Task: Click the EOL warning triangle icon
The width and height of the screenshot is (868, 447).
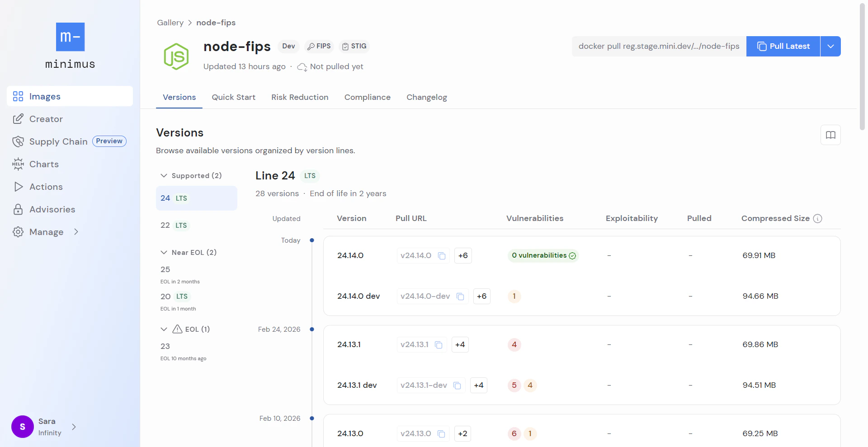Action: click(177, 329)
